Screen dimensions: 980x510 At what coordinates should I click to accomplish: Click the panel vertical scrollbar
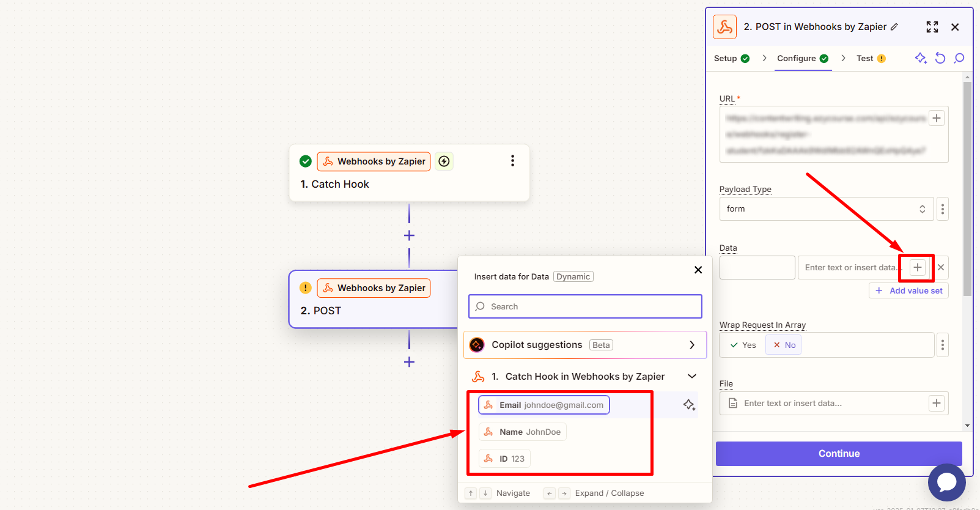tap(967, 190)
